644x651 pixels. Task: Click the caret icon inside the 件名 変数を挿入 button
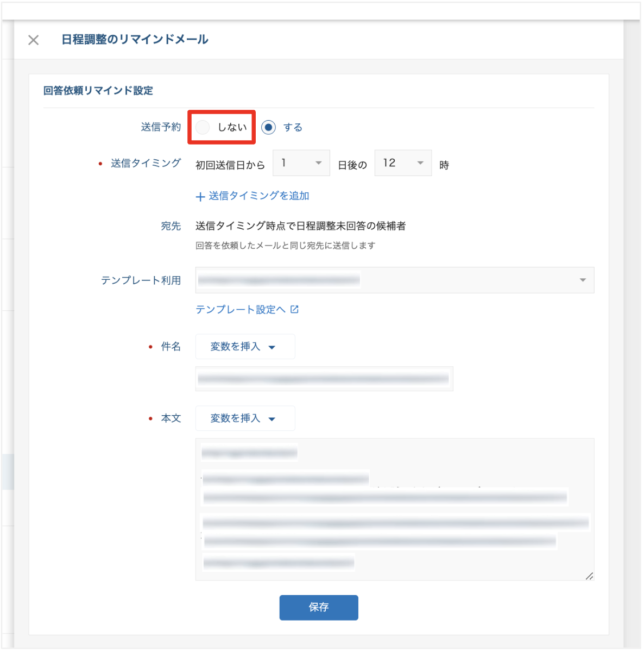coord(272,346)
